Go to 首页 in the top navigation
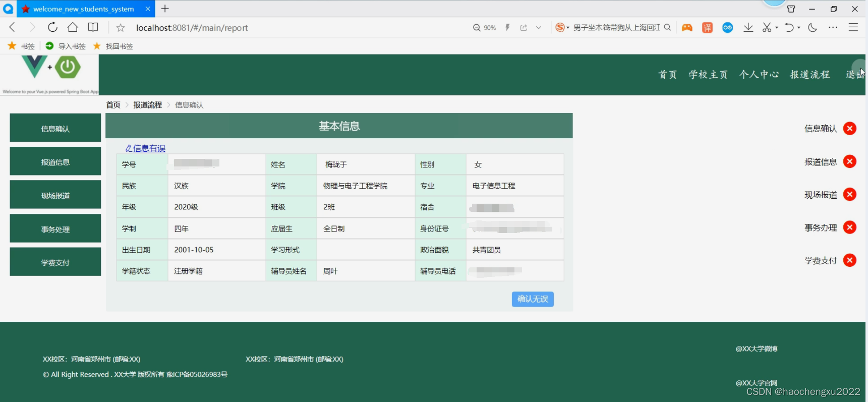Image resolution: width=868 pixels, height=402 pixels. click(x=668, y=75)
